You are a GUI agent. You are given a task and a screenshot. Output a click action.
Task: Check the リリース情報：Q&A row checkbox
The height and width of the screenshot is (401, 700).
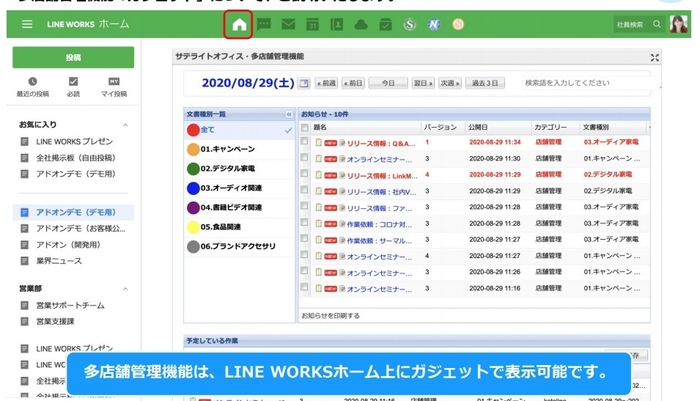(x=304, y=141)
